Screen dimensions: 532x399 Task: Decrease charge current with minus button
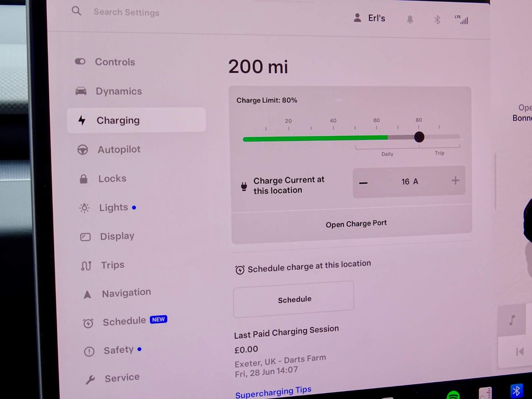363,183
